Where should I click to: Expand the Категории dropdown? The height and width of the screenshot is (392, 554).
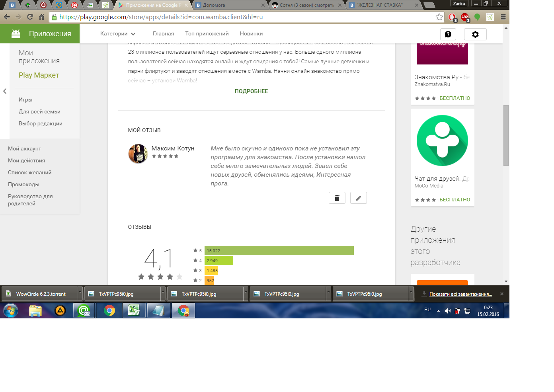click(x=118, y=34)
